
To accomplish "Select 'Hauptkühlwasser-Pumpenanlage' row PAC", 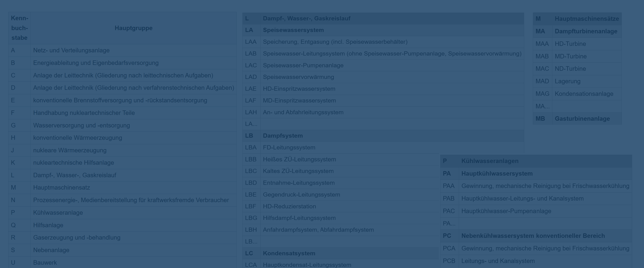I will point(506,211).
